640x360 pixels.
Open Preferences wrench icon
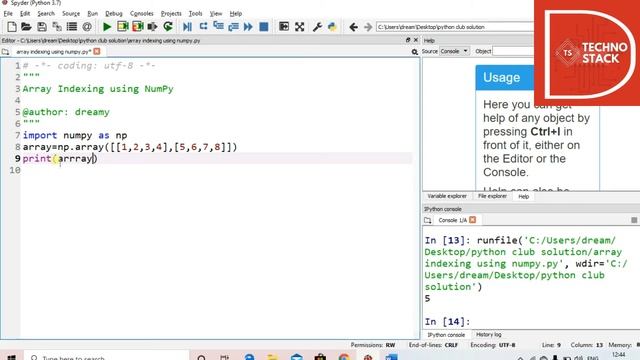click(x=317, y=27)
